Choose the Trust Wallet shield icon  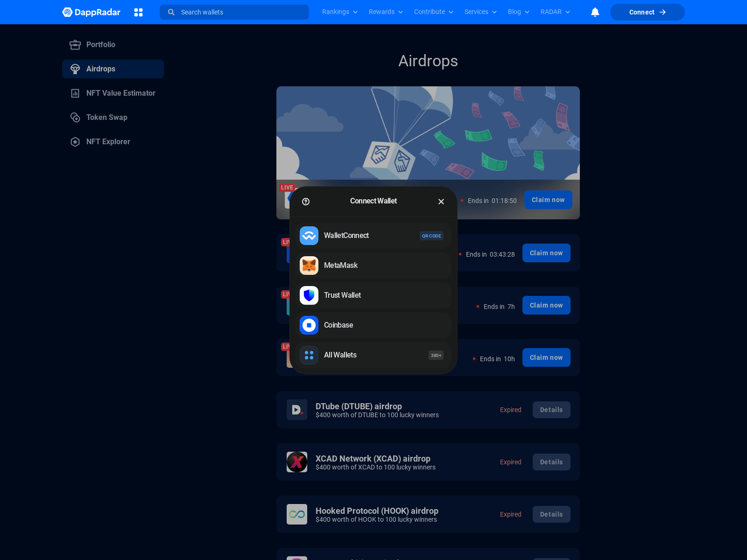coord(309,295)
